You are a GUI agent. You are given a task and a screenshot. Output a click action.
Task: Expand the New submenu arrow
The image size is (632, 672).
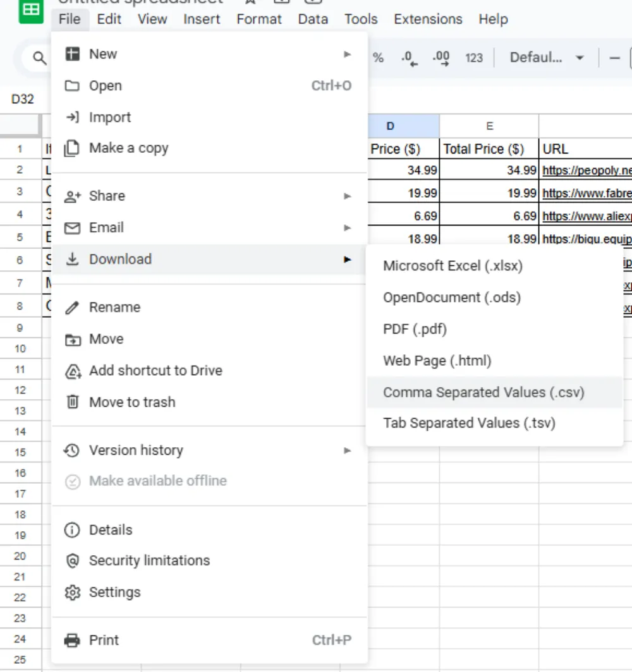tap(347, 54)
